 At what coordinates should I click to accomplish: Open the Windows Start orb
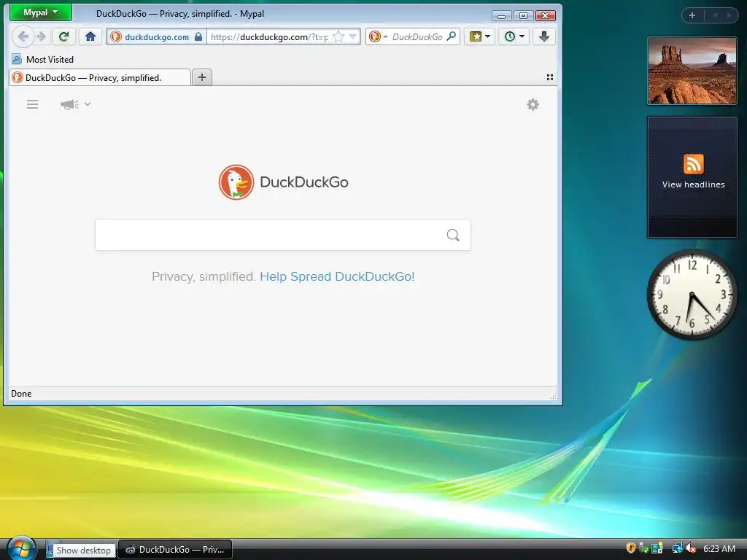pos(20,548)
